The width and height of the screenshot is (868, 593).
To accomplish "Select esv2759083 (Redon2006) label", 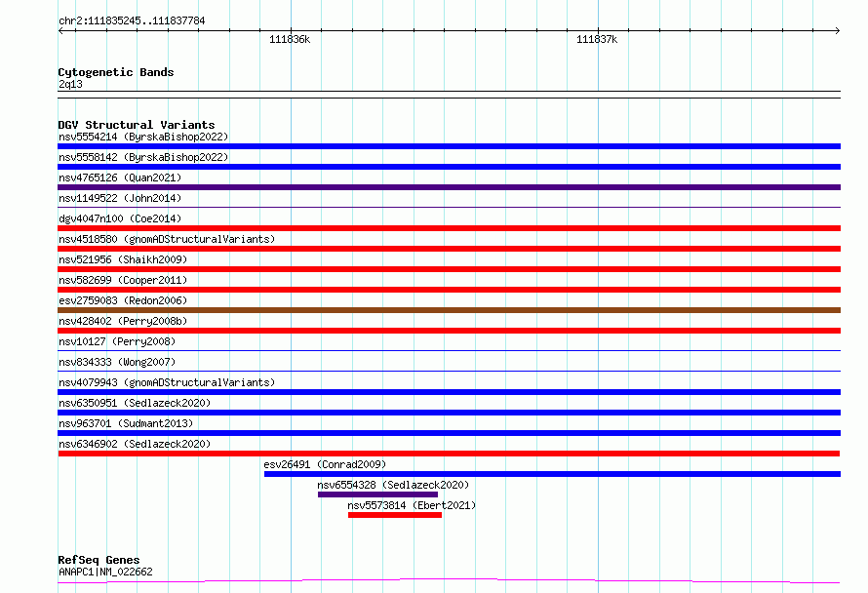I will pos(123,300).
